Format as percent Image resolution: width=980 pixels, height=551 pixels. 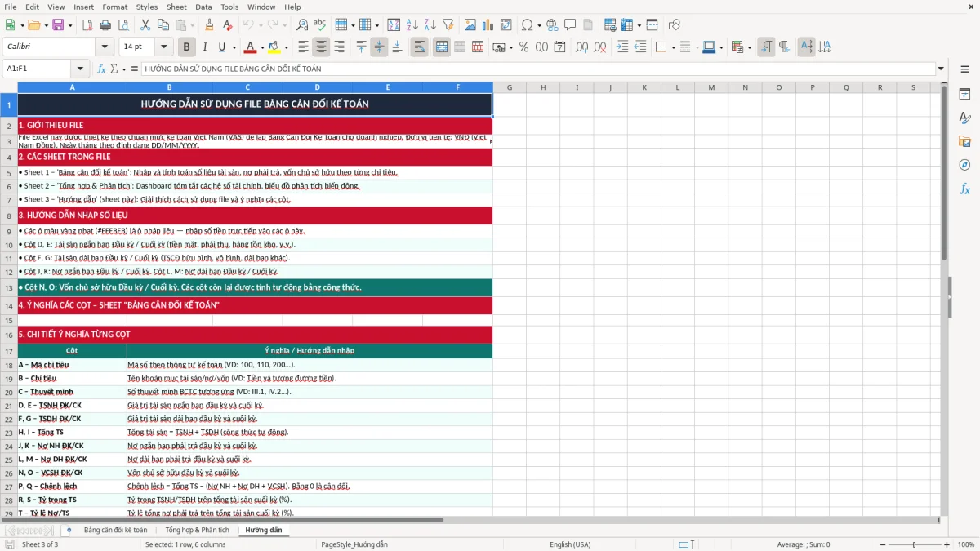tap(523, 47)
